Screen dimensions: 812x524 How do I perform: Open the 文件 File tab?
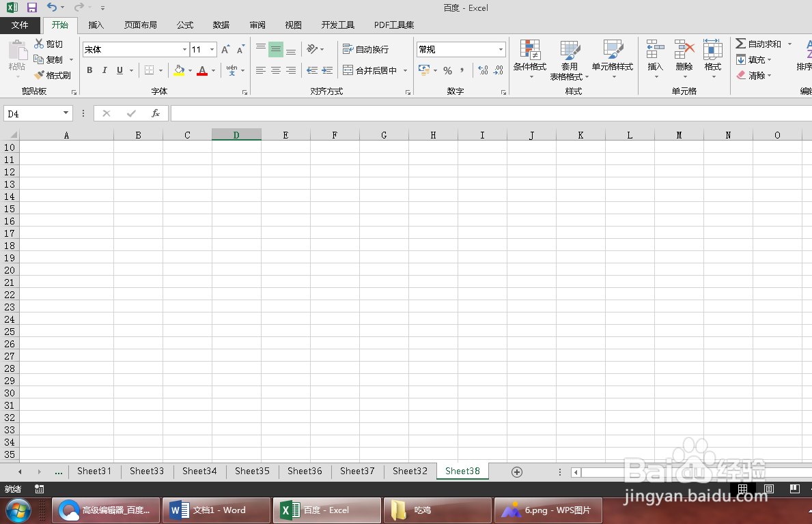(x=20, y=25)
